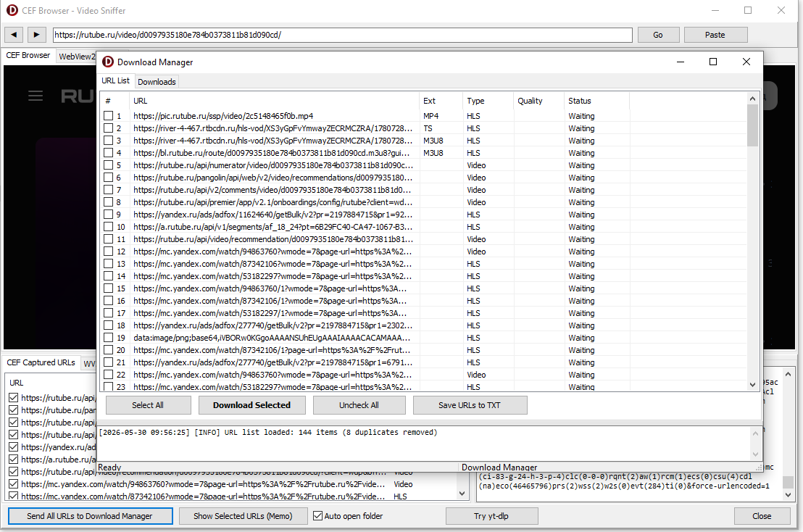803x532 pixels.
Task: Uncheck the yandex.ru/ad captured URL checkbox
Action: pos(14,446)
